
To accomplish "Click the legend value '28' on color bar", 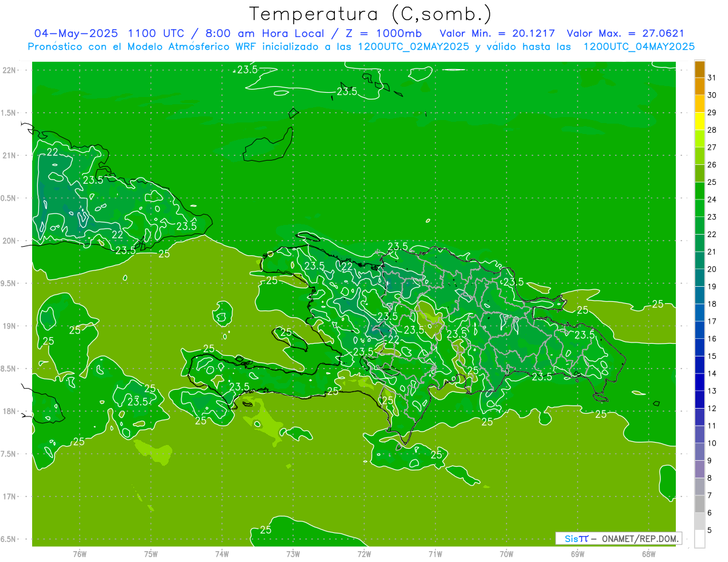I will coord(712,130).
